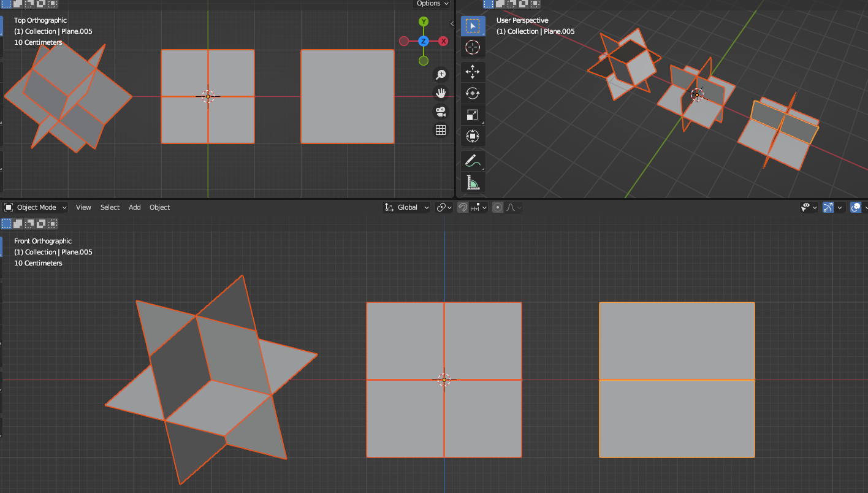Click the negative Y axis dot on gizmo

coord(424,61)
